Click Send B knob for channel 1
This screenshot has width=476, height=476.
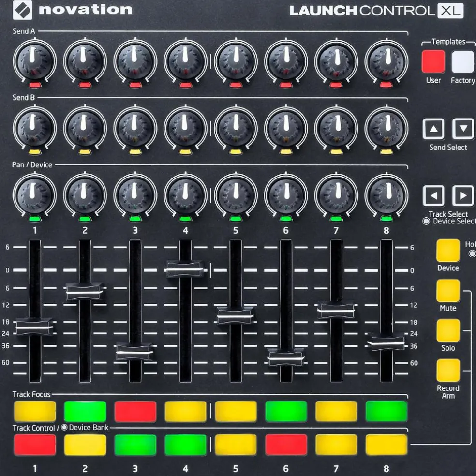[35, 128]
